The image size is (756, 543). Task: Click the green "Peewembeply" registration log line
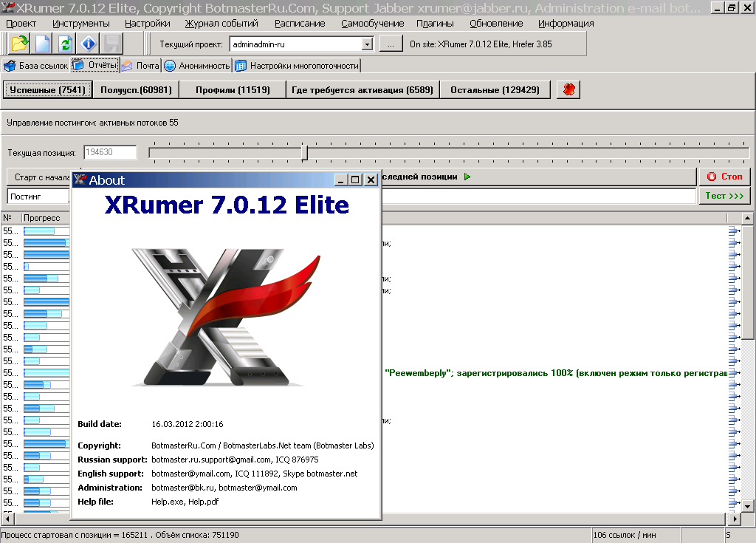(556, 373)
